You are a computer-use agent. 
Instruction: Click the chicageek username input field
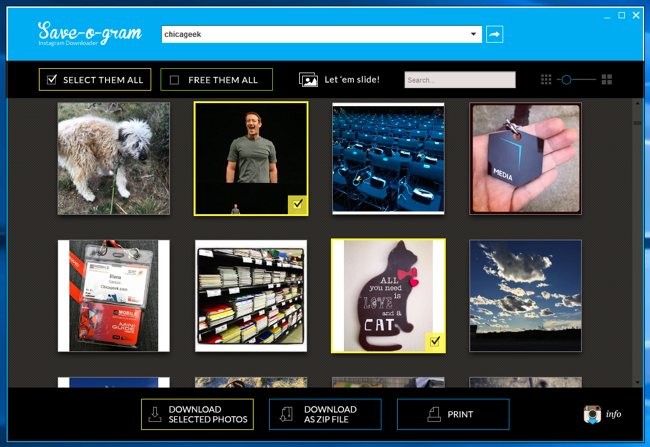click(x=321, y=34)
